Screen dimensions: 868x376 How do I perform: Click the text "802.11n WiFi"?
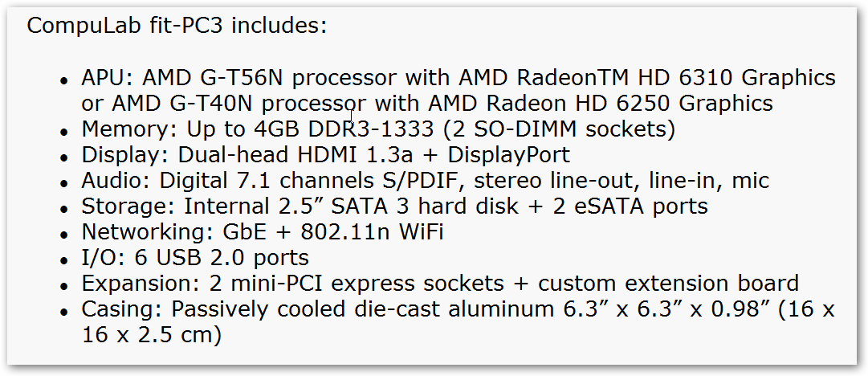point(372,231)
